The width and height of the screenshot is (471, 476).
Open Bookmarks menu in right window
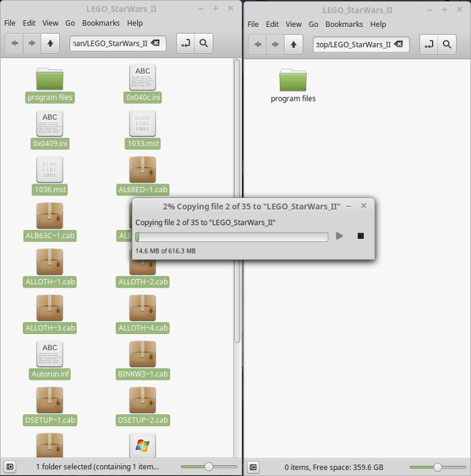tap(344, 24)
